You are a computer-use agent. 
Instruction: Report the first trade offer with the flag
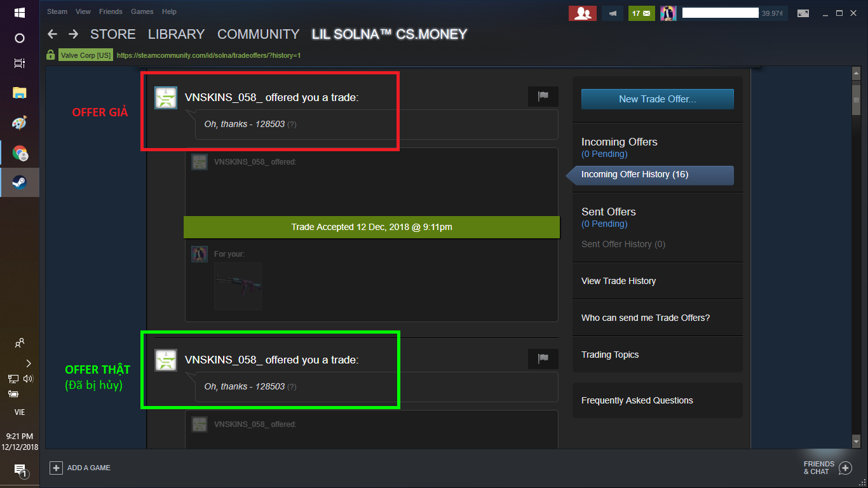coord(543,97)
